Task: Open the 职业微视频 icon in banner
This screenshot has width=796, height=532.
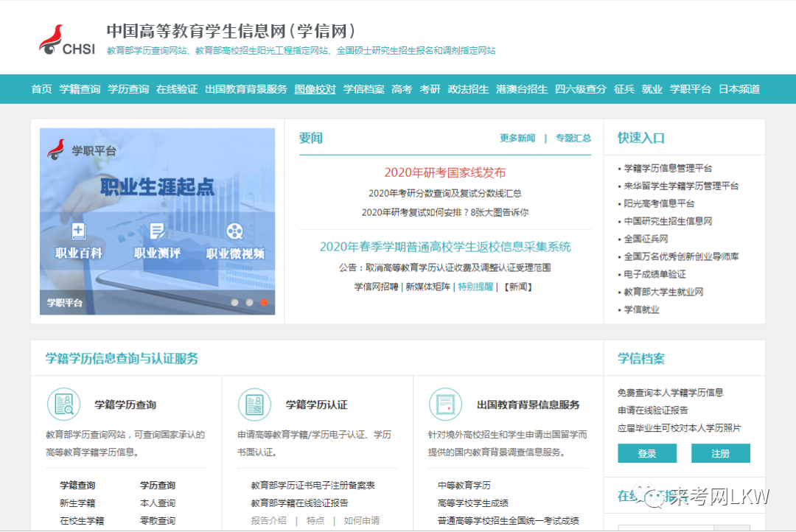Action: (x=234, y=231)
